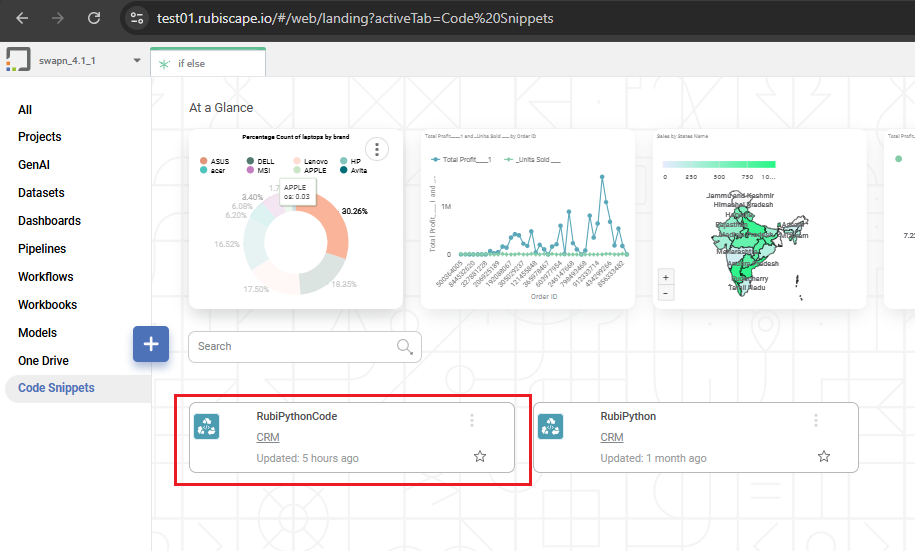Click the blue plus add button
The width and height of the screenshot is (915, 551).
tap(151, 344)
